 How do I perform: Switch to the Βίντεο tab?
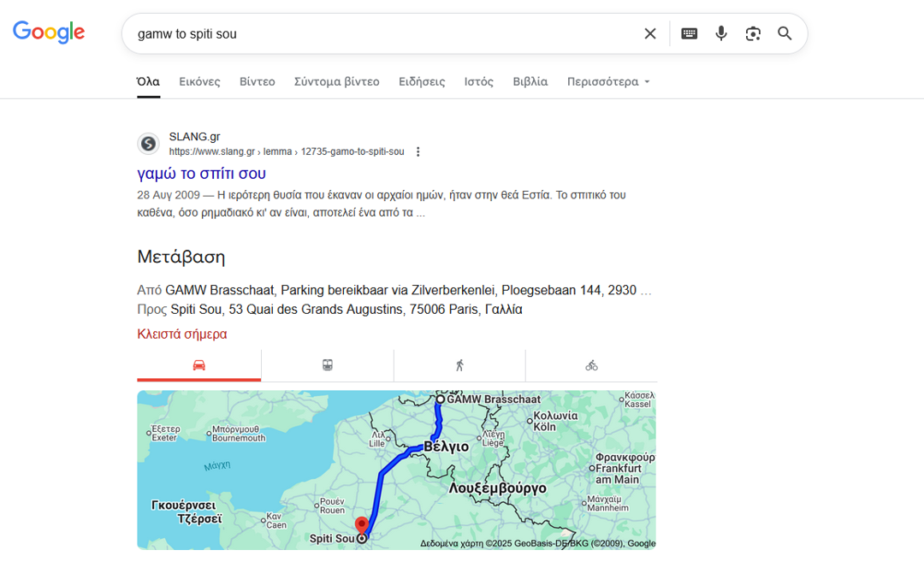[257, 82]
